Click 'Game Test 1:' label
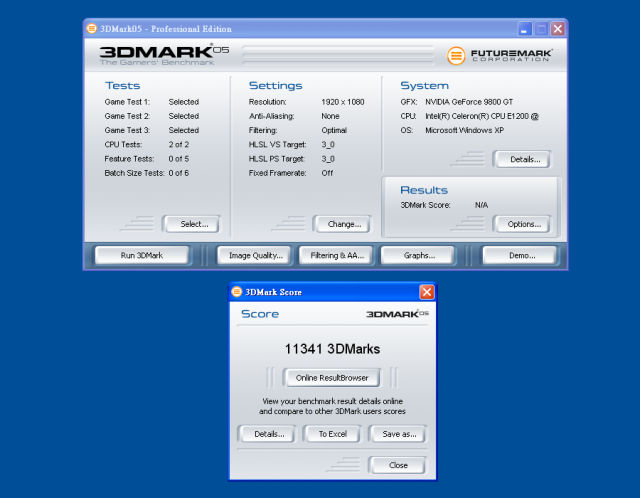This screenshot has width=640, height=498. 127,102
